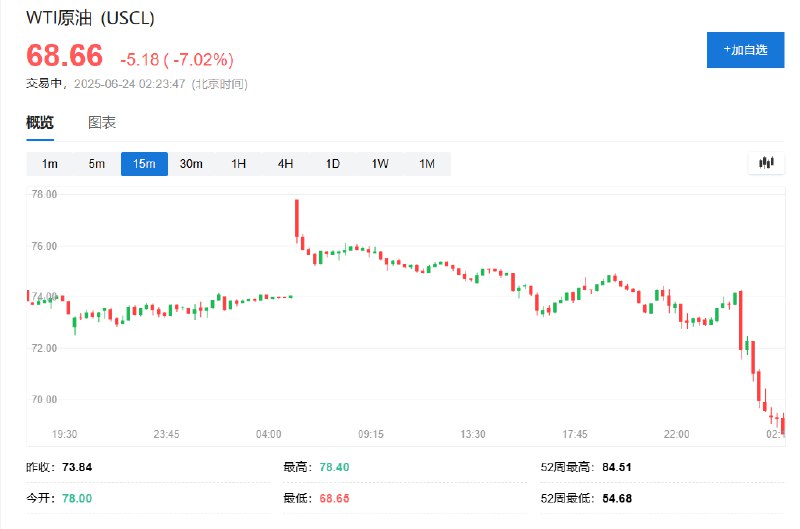
Task: Click the 交易中 trading status text
Action: coord(44,84)
